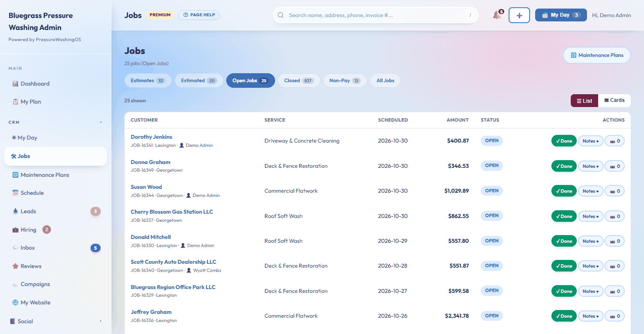
Task: Click the counter icon button for Susan Wood
Action: (x=614, y=191)
